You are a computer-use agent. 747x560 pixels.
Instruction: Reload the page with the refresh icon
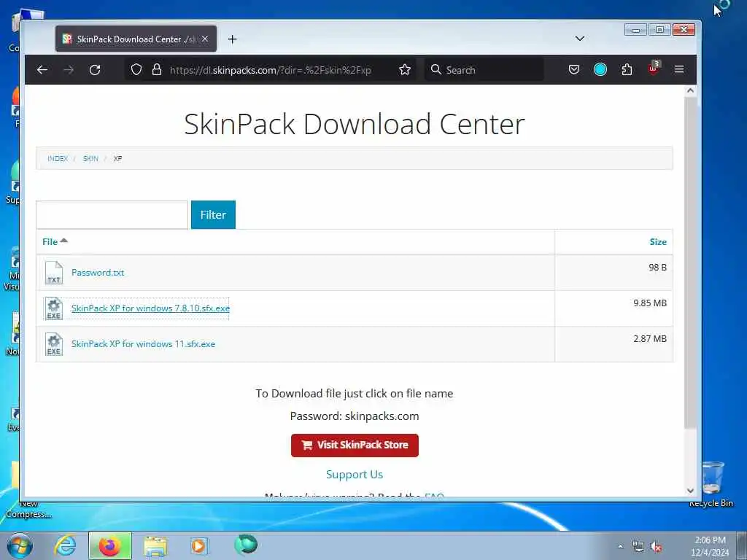click(95, 70)
